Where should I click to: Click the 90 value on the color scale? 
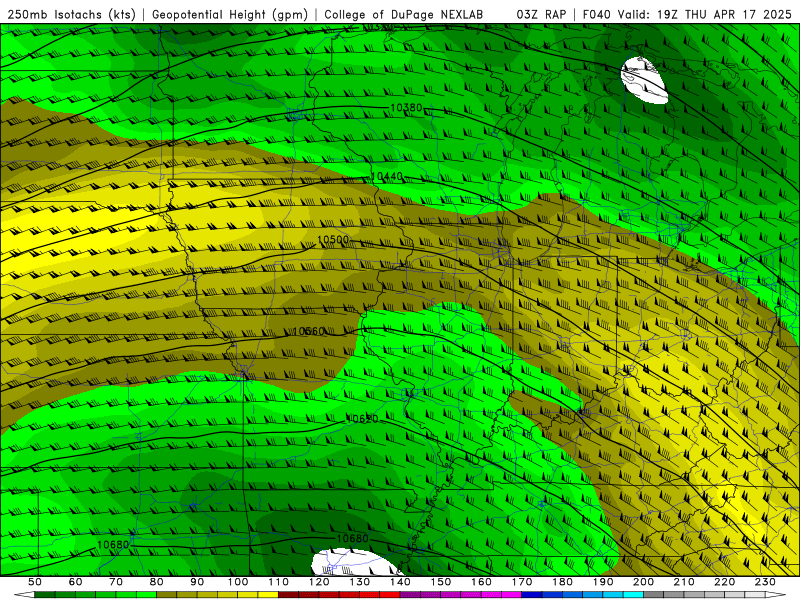(197, 582)
